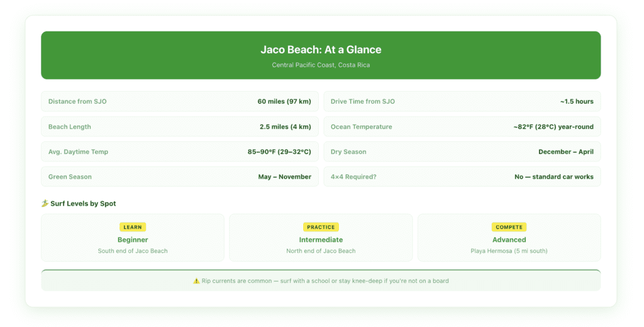Click the yellow PRACTICE badge

[x=321, y=227]
